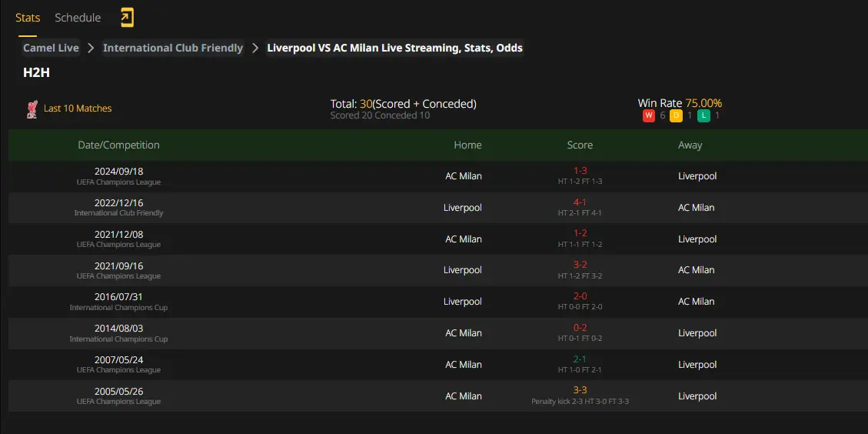Click Total: 30(Scored + Conceded) text
This screenshot has height=434, width=868.
tap(403, 104)
